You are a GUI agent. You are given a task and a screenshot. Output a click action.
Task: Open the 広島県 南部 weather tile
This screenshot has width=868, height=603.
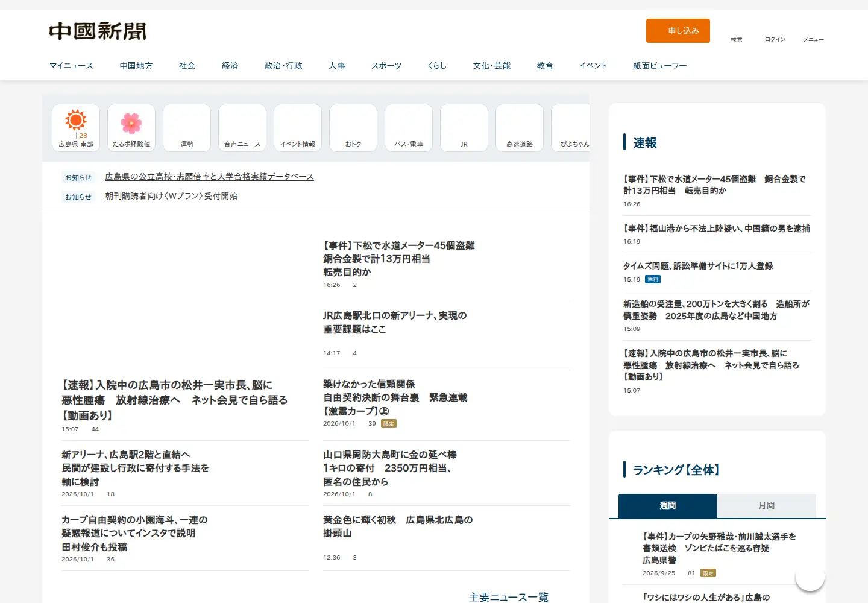[76, 128]
